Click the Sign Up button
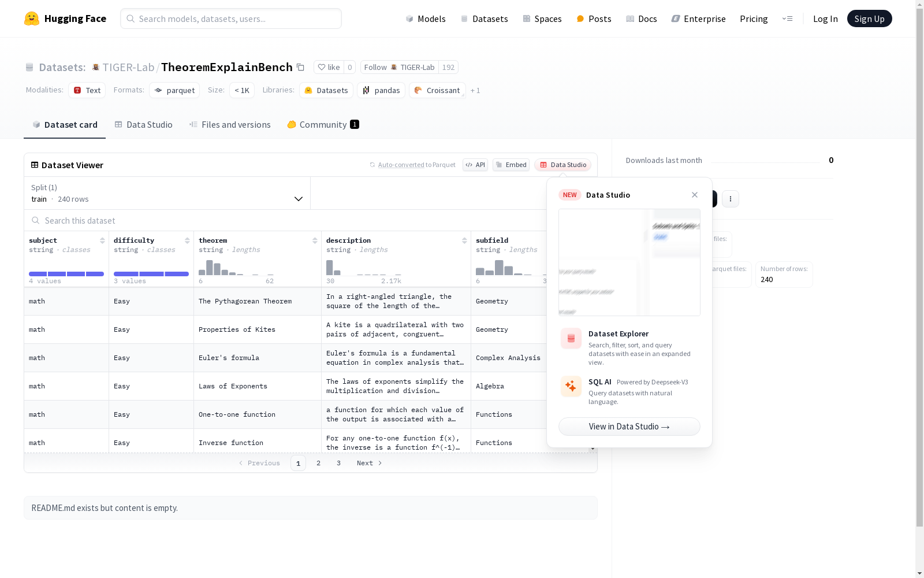 pos(869,18)
